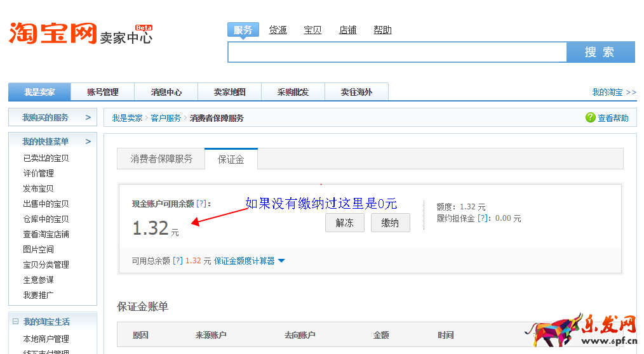Click the [?] help next to 可用总余额

[x=177, y=261]
